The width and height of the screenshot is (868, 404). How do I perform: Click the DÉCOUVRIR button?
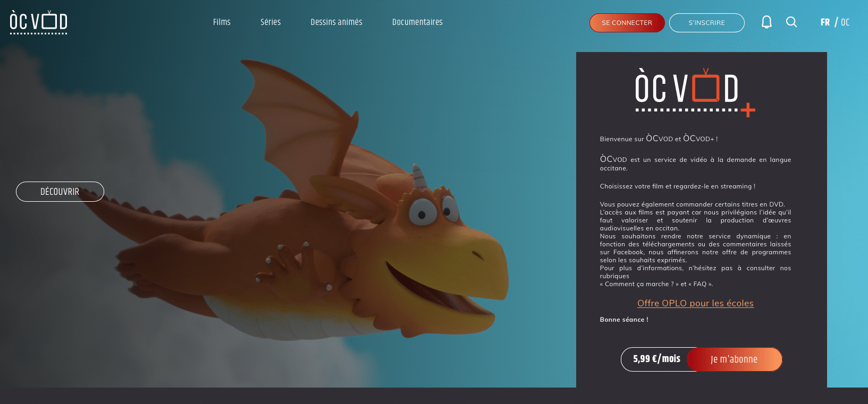[x=60, y=192]
